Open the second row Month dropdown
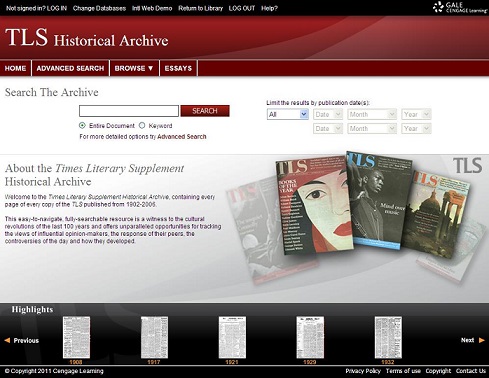The image size is (489, 378). 372,128
